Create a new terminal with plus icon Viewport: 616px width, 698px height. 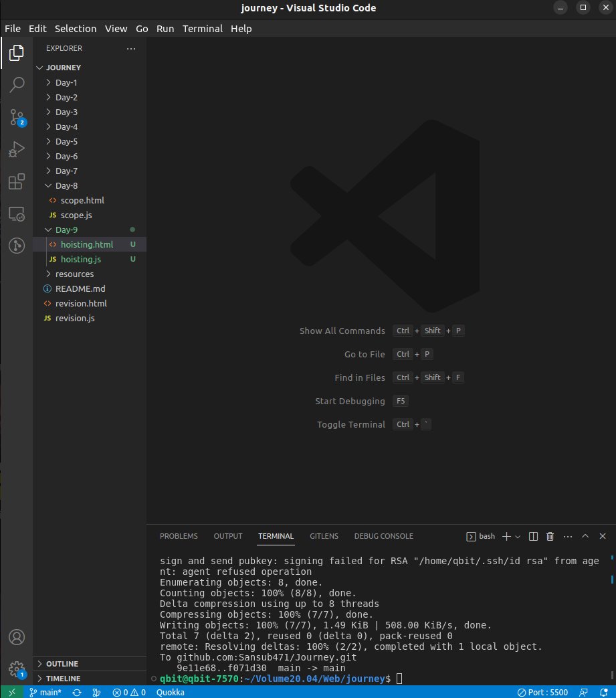(x=506, y=537)
